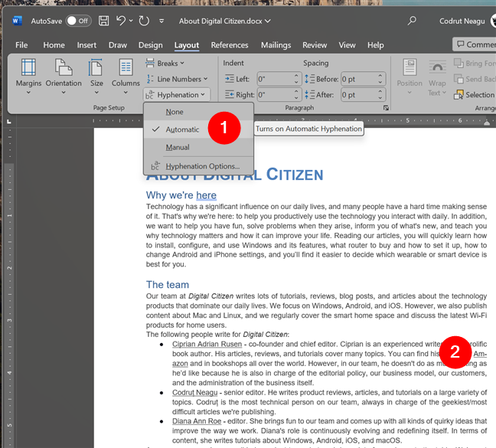Open the Design tab

(151, 45)
